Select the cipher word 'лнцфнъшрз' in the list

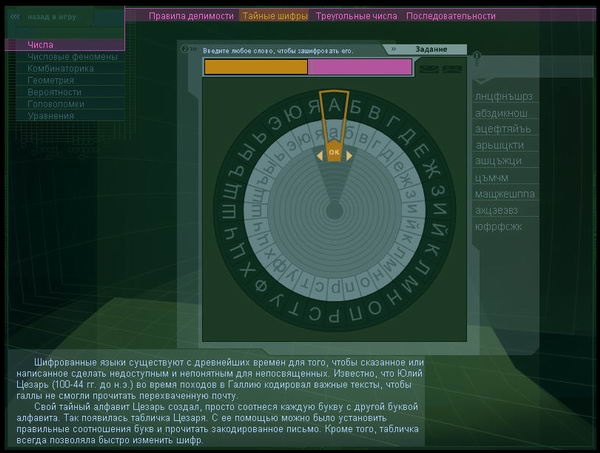510,97
